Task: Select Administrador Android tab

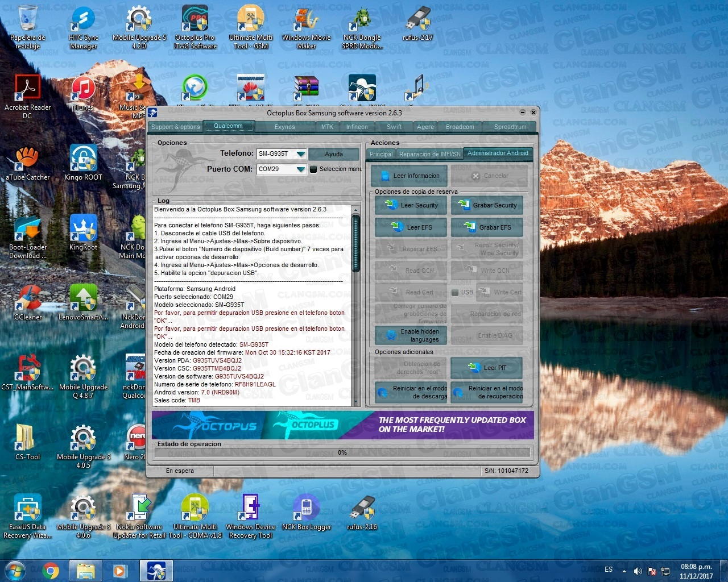Action: click(x=498, y=153)
